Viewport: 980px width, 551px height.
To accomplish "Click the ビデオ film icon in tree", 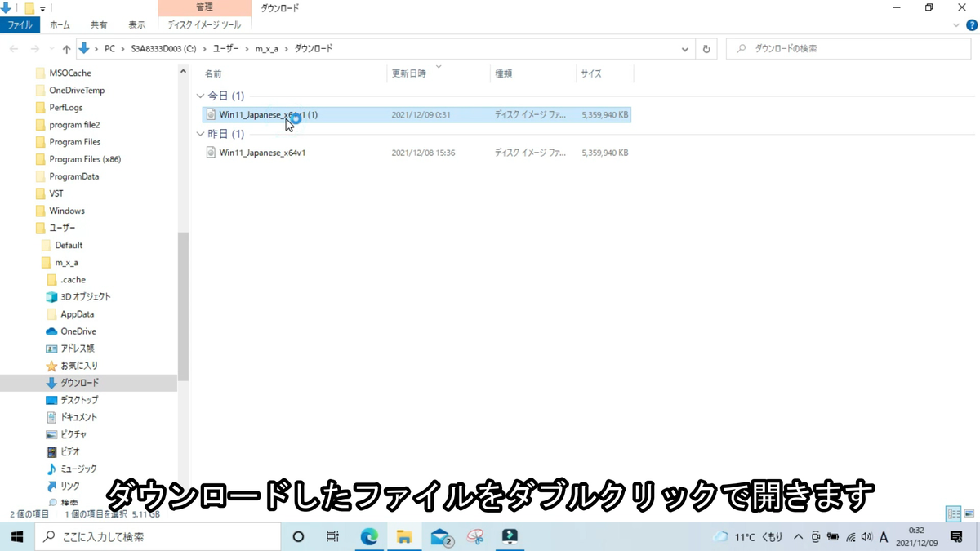I will point(51,451).
